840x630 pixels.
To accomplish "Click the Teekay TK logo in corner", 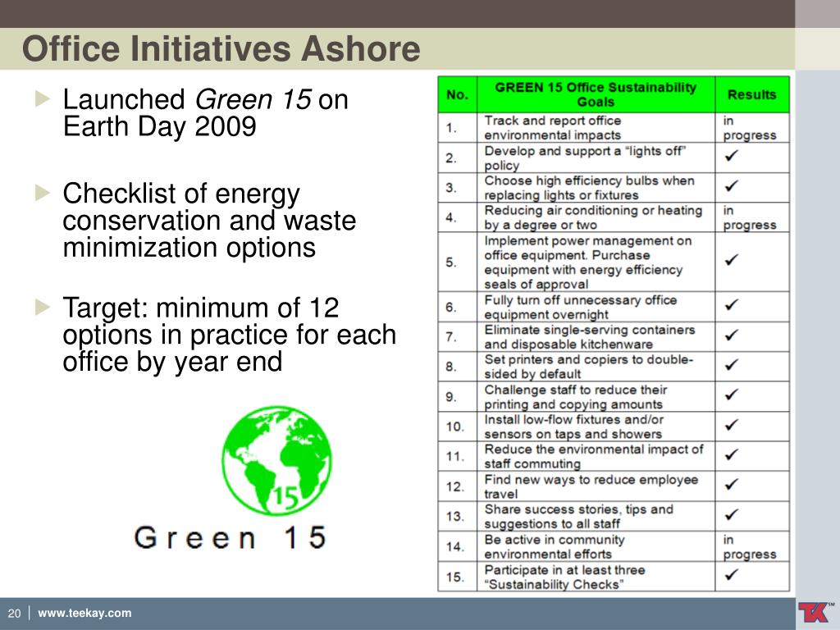I will (x=815, y=612).
